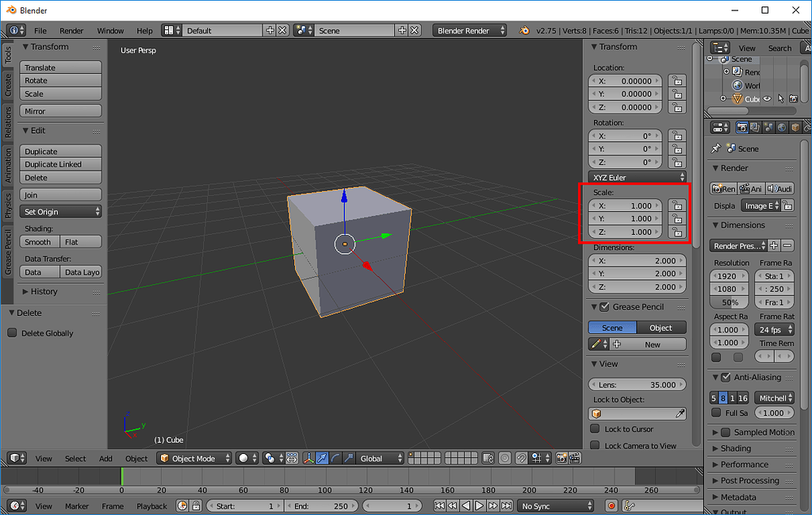Click the manipulate center points icon
The image size is (812, 515).
coord(292,459)
